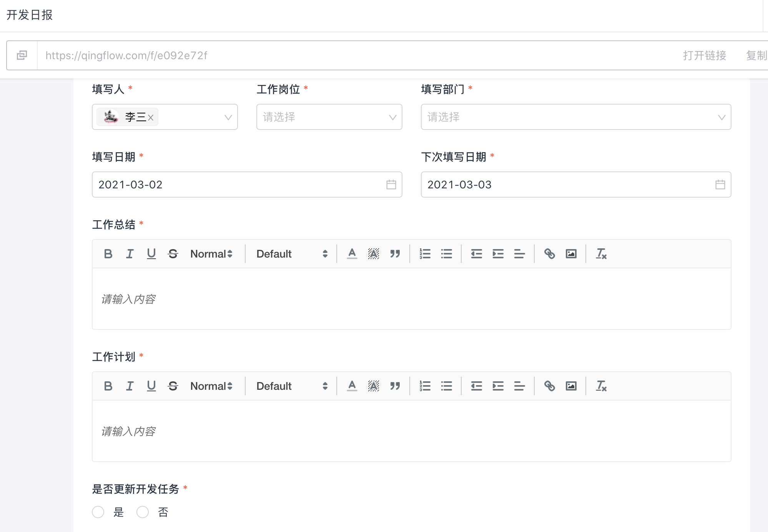Click indent icon in 工作总结 toolbar

point(498,254)
